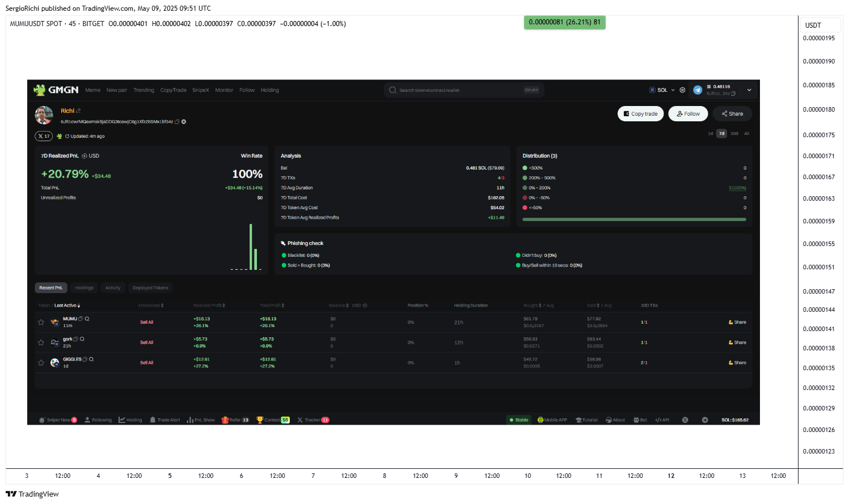The image size is (849, 504).
Task: Select the 30d time range
Action: click(734, 134)
